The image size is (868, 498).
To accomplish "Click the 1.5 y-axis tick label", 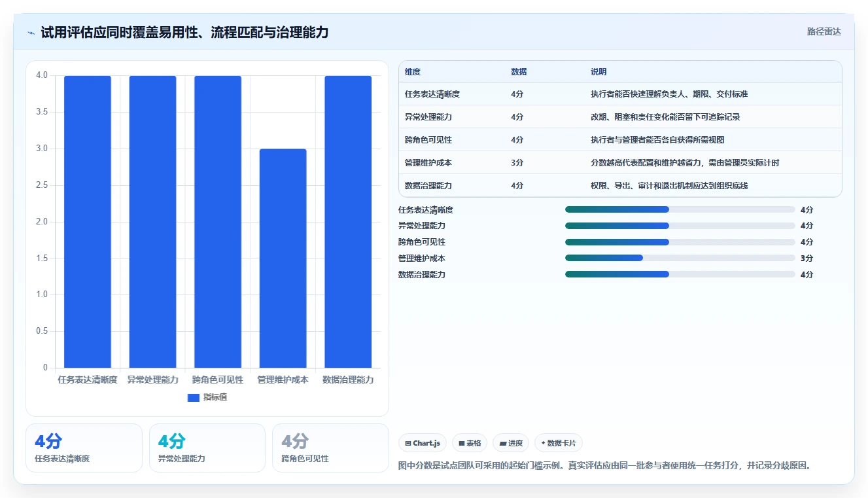I will point(42,258).
